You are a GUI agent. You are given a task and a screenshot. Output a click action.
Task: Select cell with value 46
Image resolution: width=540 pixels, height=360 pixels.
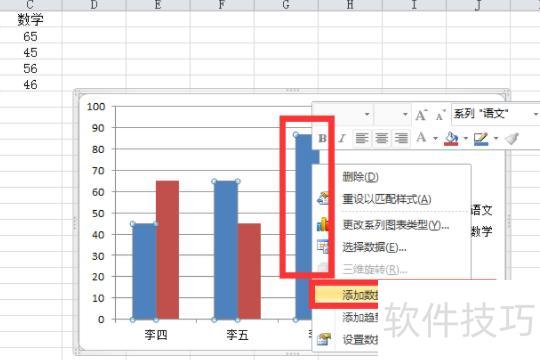30,84
